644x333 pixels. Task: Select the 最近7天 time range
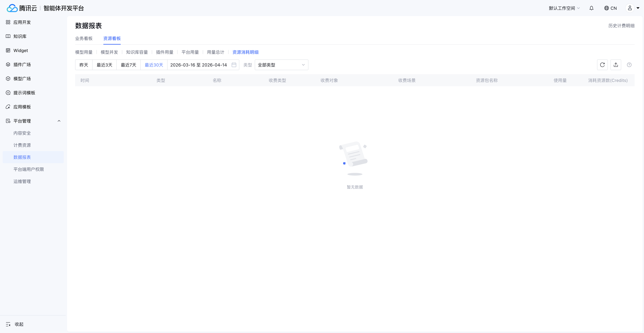128,65
